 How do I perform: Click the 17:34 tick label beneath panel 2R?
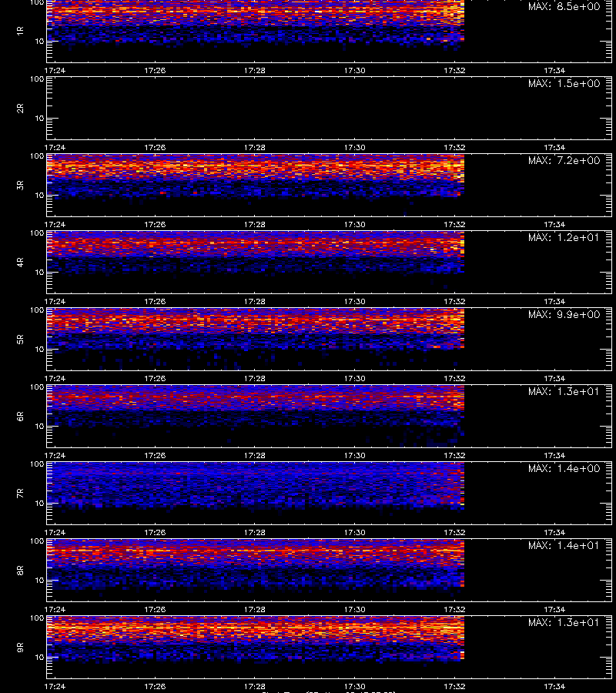[554, 147]
